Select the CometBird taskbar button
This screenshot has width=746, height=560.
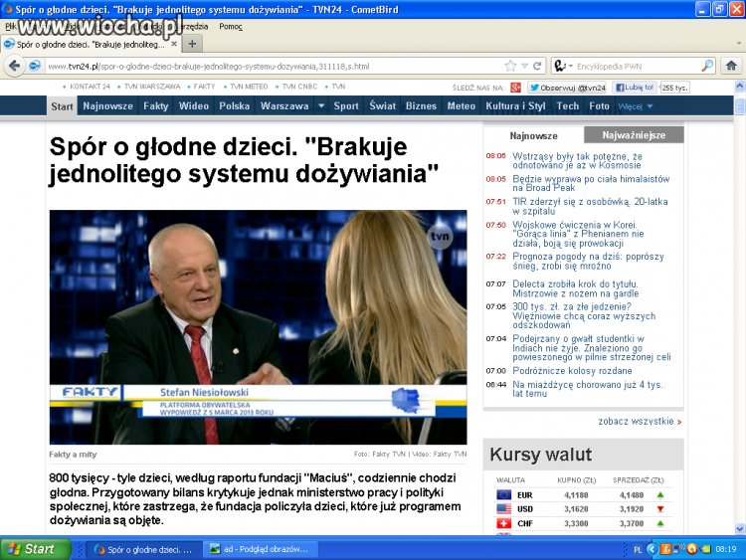pyautogui.click(x=144, y=549)
